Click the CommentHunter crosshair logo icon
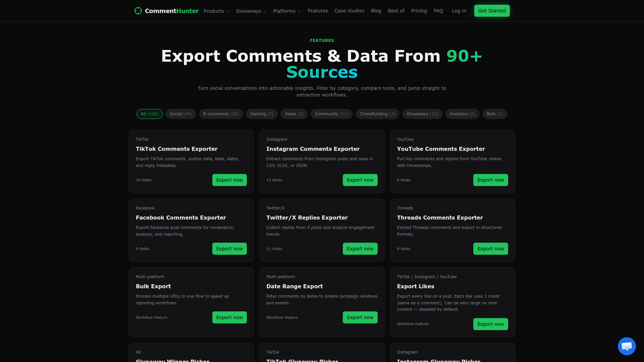 (138, 11)
